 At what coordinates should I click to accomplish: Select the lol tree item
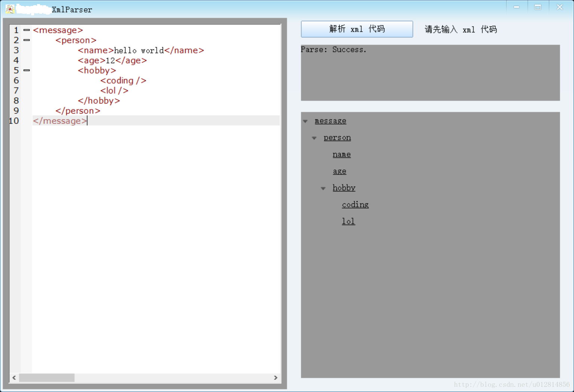tap(348, 221)
